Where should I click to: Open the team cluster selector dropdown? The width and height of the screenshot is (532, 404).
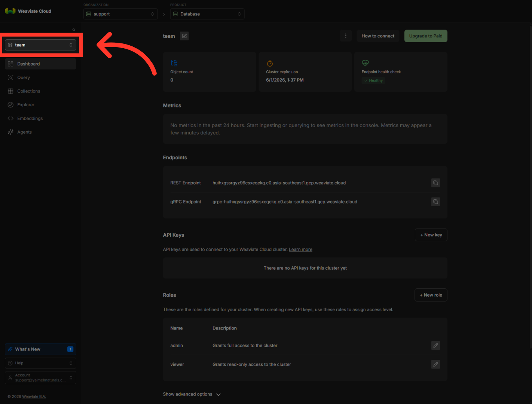point(40,45)
